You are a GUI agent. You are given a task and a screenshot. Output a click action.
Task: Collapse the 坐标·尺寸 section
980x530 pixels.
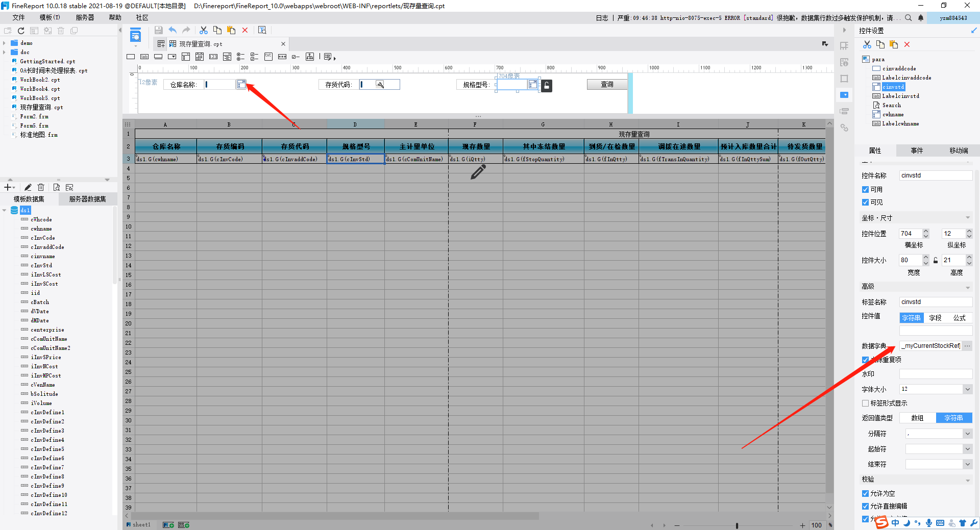click(968, 218)
